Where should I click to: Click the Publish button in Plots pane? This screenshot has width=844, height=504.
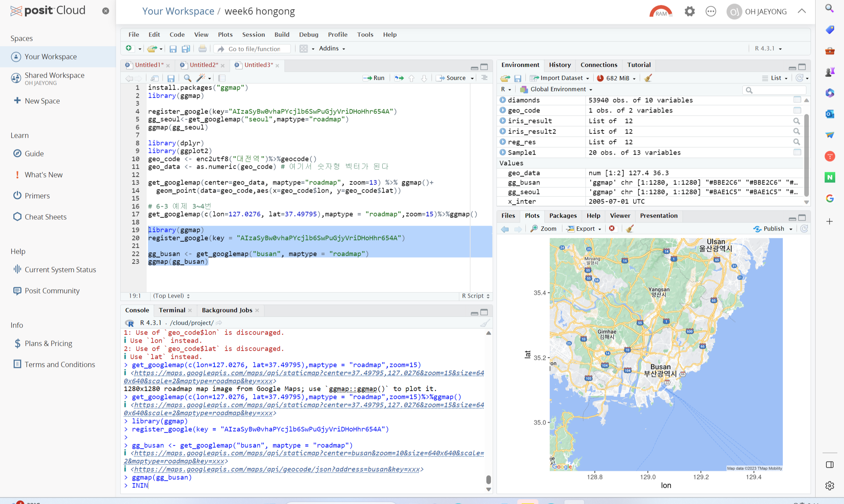769,229
